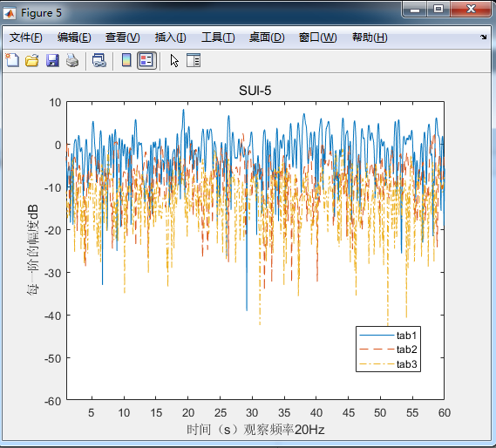This screenshot has height=448, width=496.
Task: Click the MATLAB logo in the title bar
Action: 10,13
